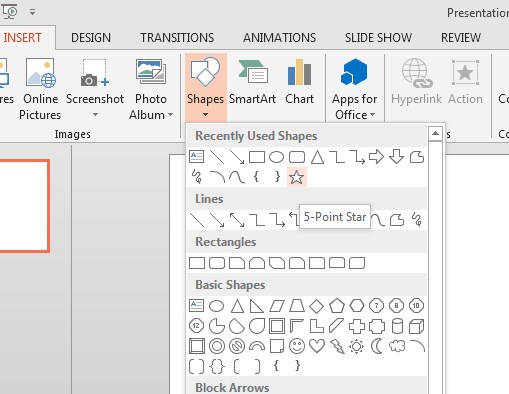Choose L-Shape in Basic Shapes
The height and width of the screenshot is (394, 509).
point(317,326)
